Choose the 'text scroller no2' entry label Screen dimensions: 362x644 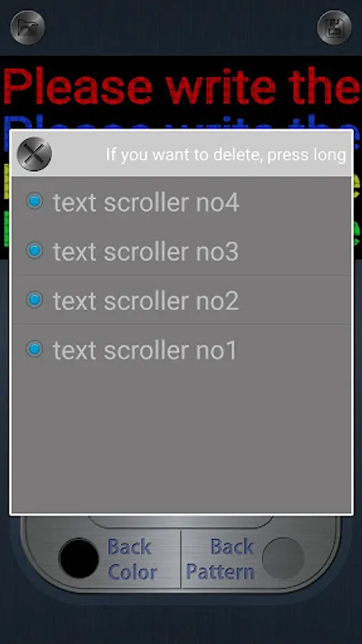click(146, 301)
